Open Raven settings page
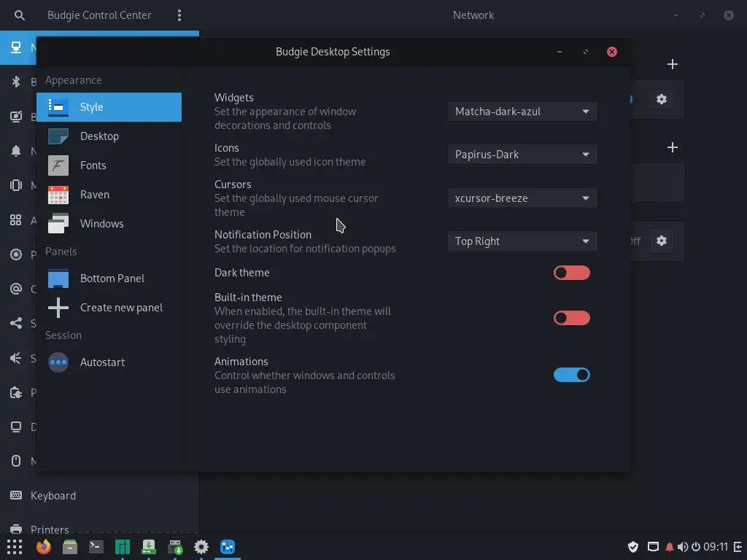 coord(109,195)
